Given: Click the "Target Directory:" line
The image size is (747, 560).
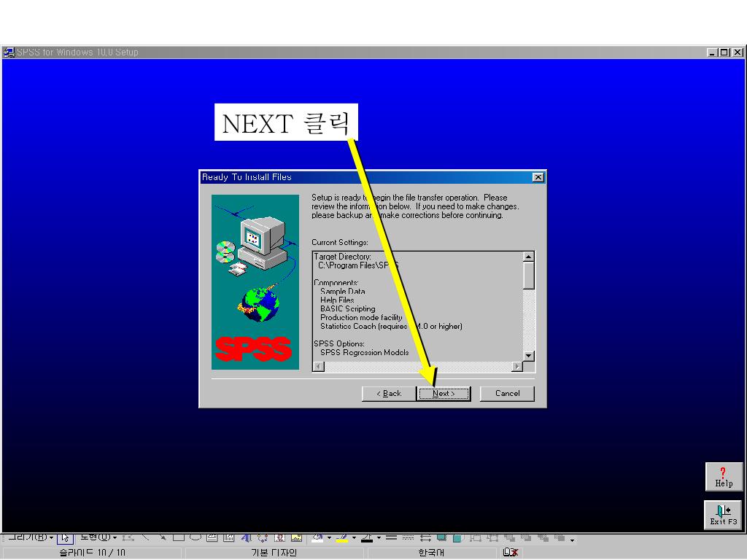Looking at the screenshot, I should click(342, 257).
